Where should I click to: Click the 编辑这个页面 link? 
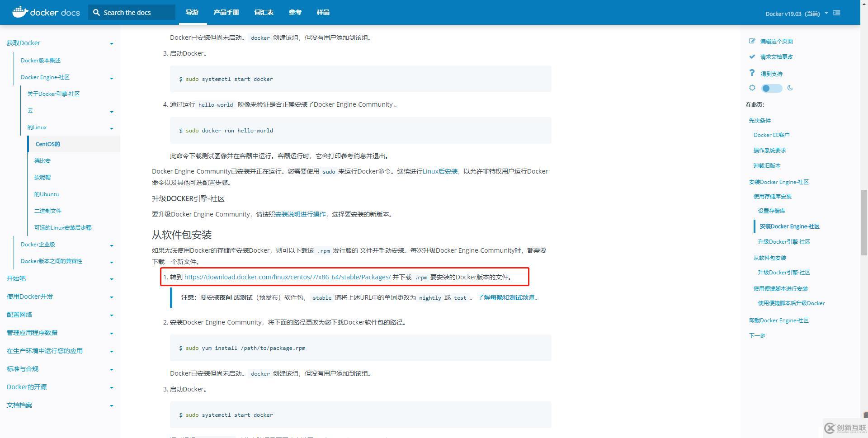(x=777, y=41)
